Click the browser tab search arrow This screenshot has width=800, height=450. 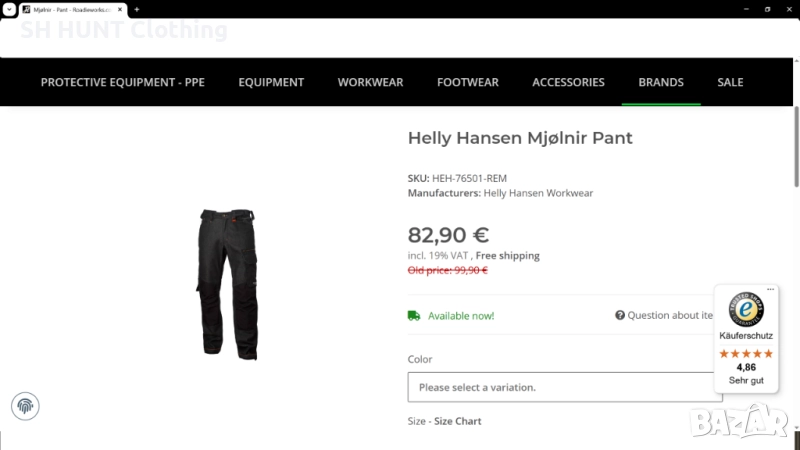pos(8,9)
